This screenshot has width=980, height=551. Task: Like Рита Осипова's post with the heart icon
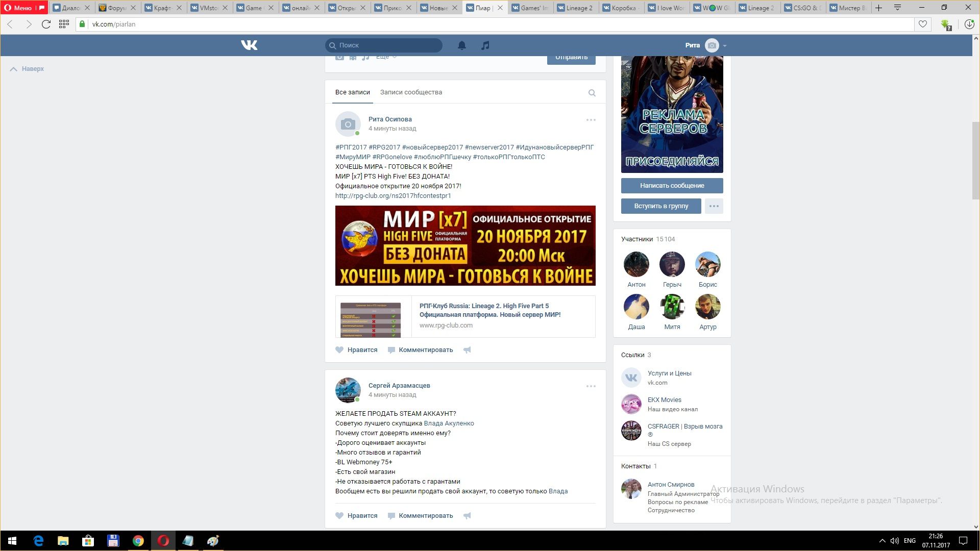click(339, 350)
